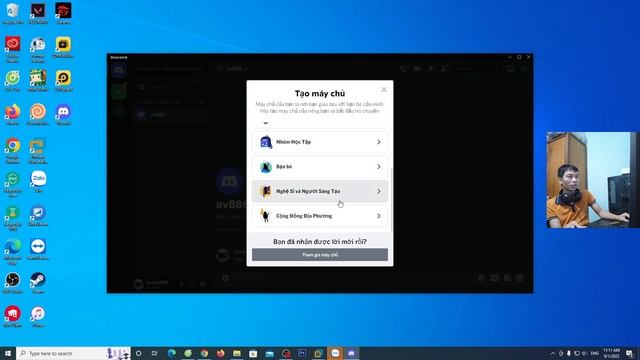This screenshot has height=360, width=640.
Task: Pick Nghệ Sĩ và Người Sáng Tạo template
Action: [320, 191]
